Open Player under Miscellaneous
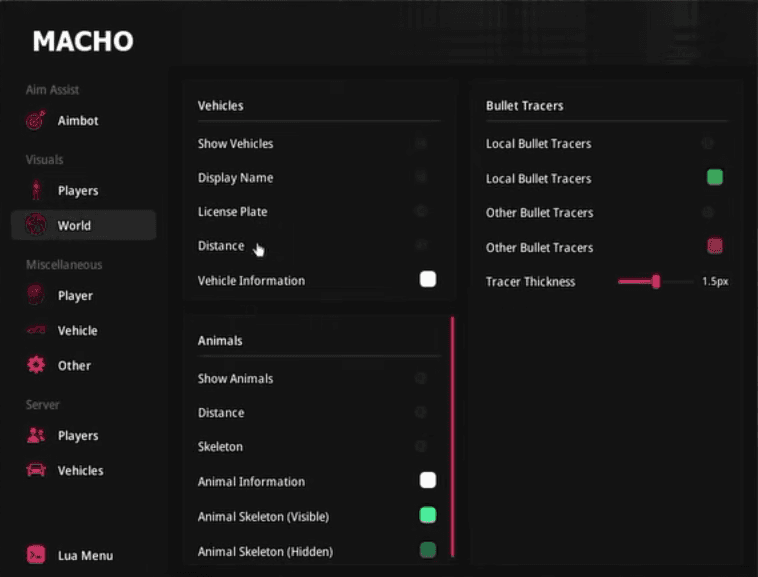 coord(83,295)
